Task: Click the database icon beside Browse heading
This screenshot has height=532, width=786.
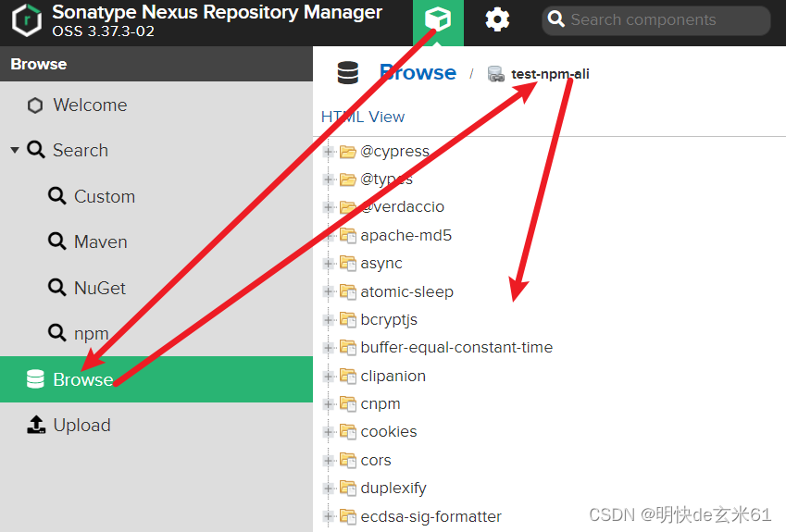Action: tap(348, 73)
